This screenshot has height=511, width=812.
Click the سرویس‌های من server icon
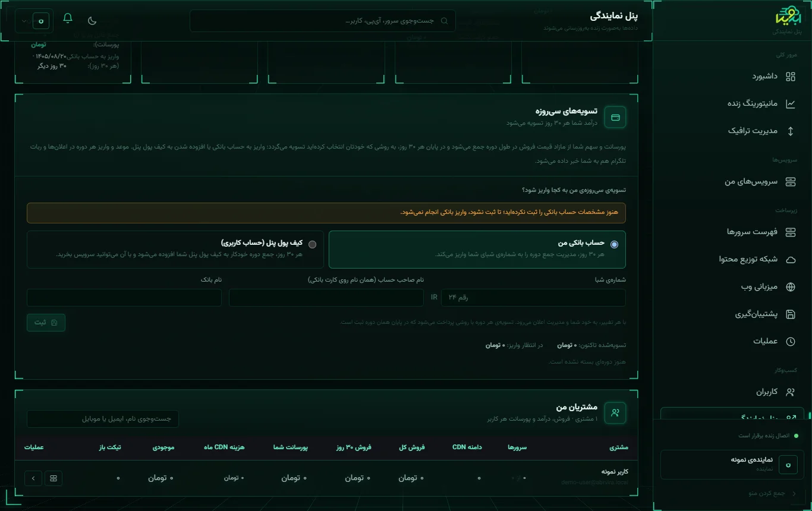(790, 182)
